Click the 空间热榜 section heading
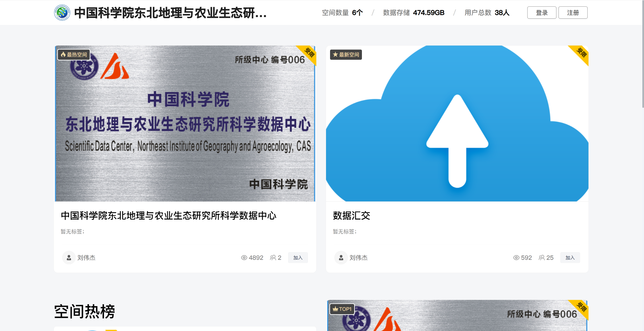The image size is (644, 331). tap(85, 312)
